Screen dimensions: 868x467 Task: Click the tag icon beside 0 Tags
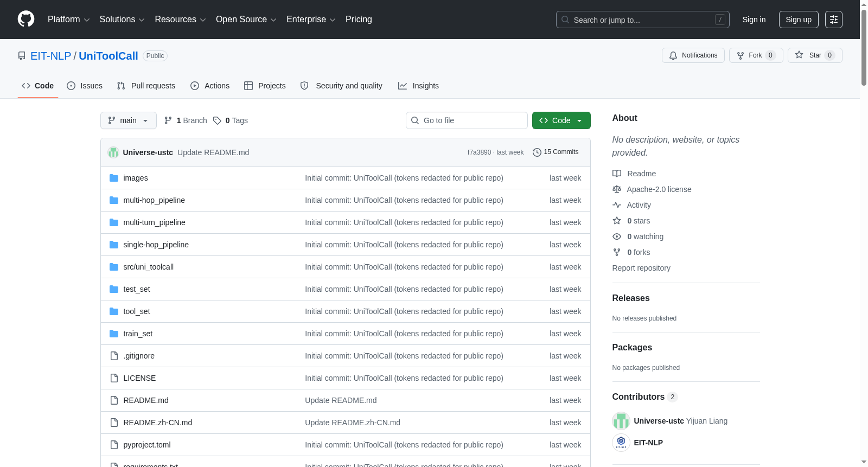coord(217,120)
